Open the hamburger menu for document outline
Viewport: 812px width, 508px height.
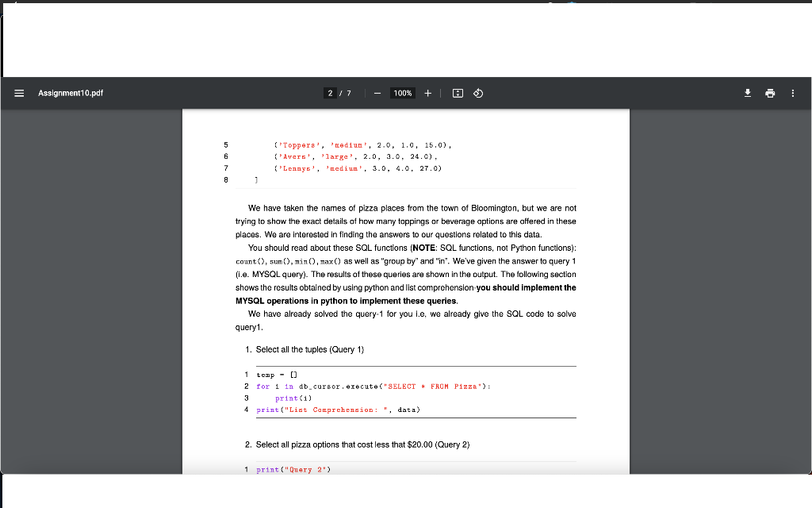click(x=19, y=93)
